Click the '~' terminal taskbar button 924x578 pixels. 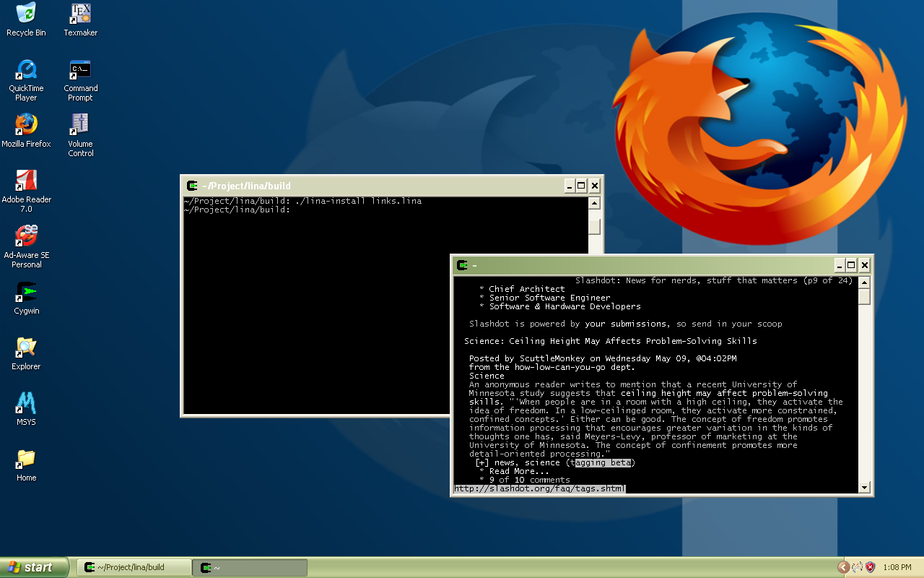pos(250,567)
